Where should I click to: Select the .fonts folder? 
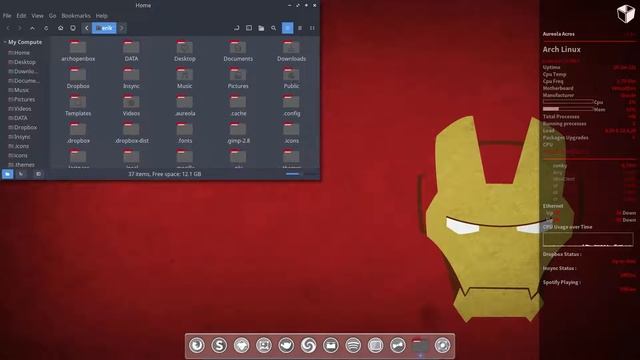(184, 133)
